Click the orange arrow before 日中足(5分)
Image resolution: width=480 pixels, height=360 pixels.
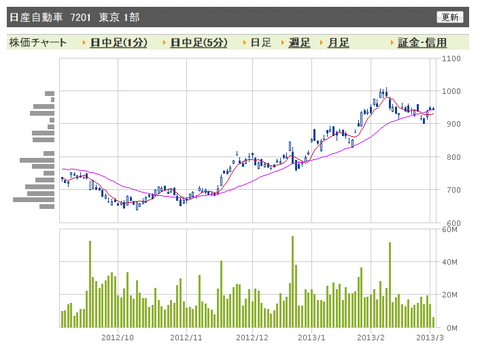(164, 43)
